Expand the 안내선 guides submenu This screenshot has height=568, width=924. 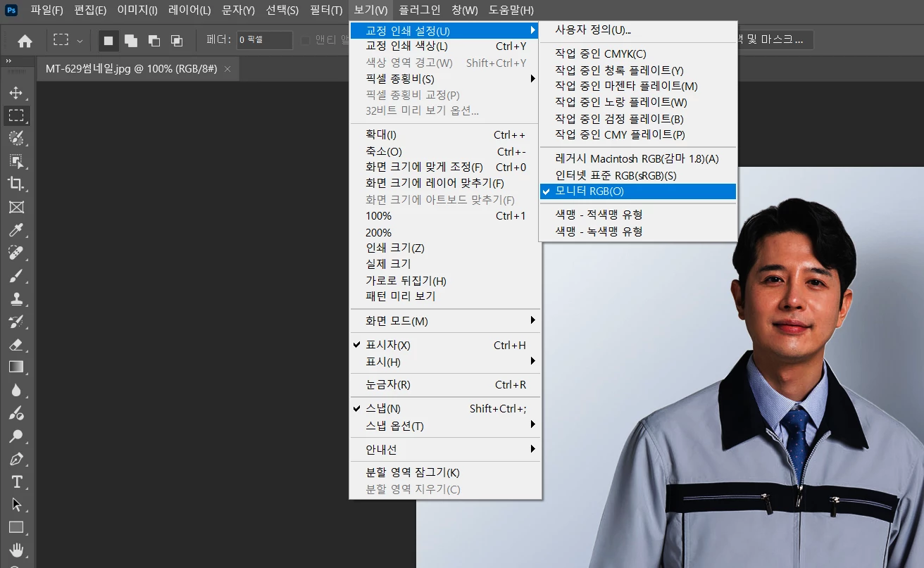pyautogui.click(x=446, y=449)
